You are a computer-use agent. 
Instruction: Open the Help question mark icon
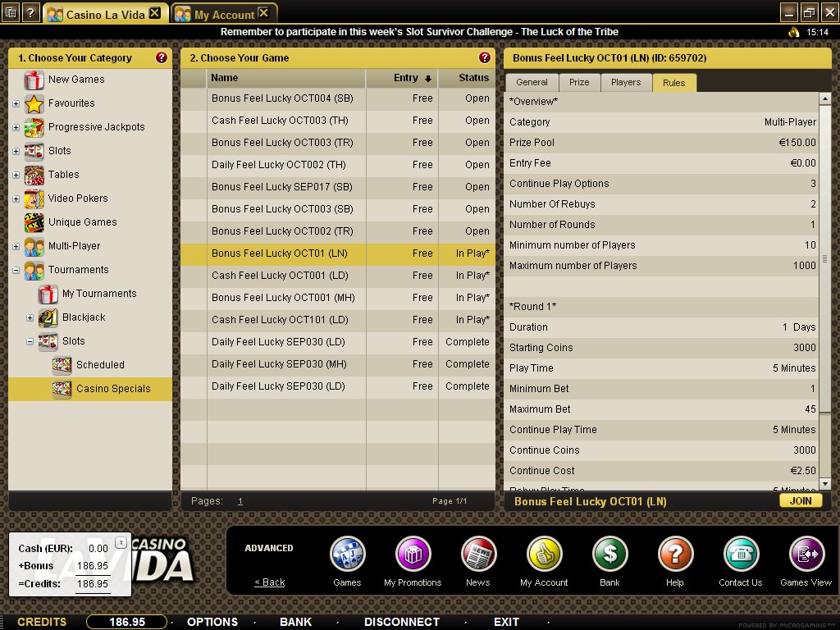(675, 555)
